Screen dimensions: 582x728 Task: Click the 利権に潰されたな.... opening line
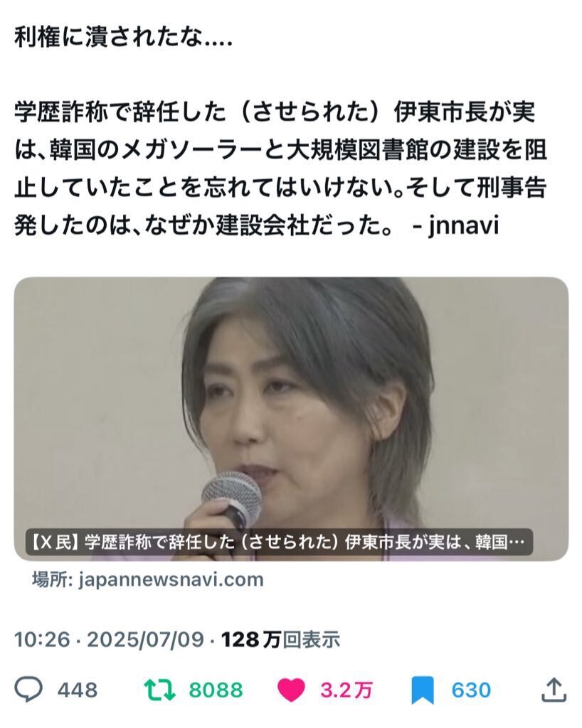point(123,38)
